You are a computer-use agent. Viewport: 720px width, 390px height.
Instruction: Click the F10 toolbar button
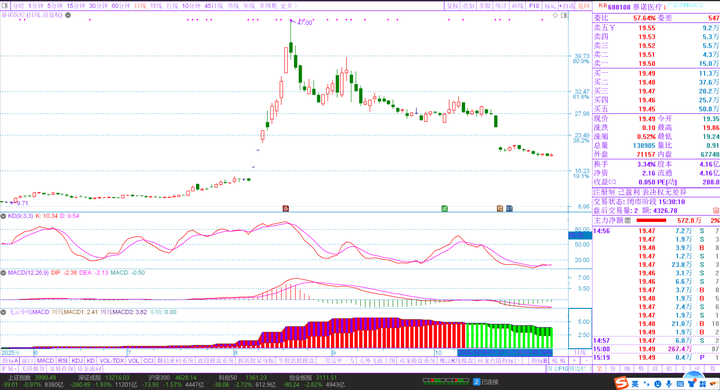[x=534, y=6]
